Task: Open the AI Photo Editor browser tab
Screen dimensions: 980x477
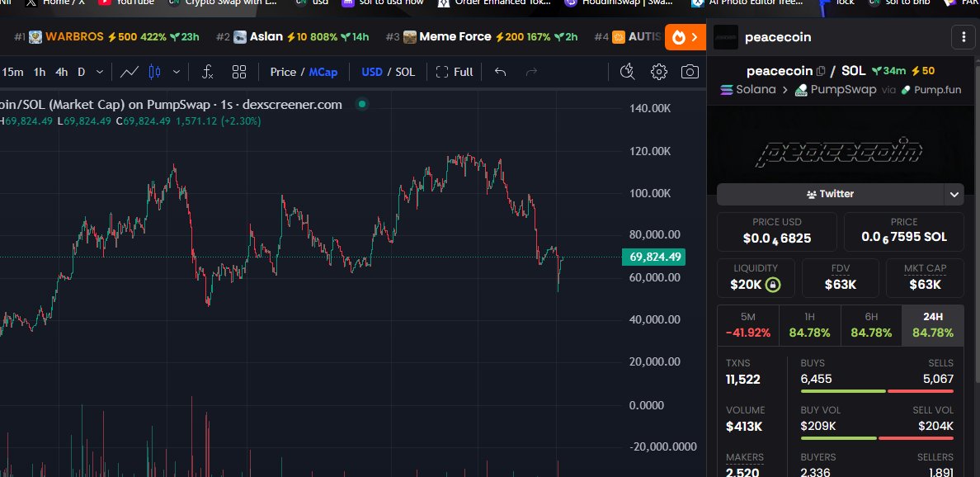Action: 747,3
